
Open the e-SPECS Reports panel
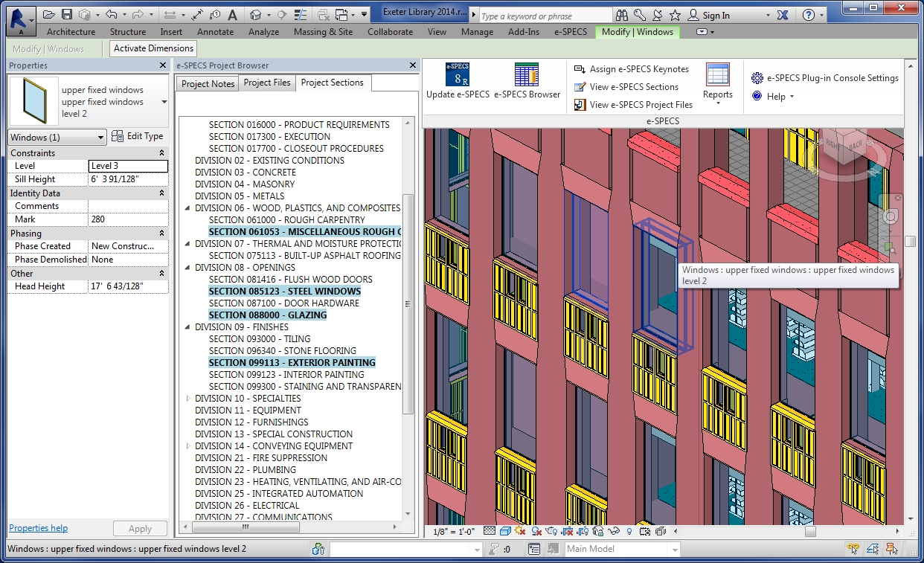[718, 82]
